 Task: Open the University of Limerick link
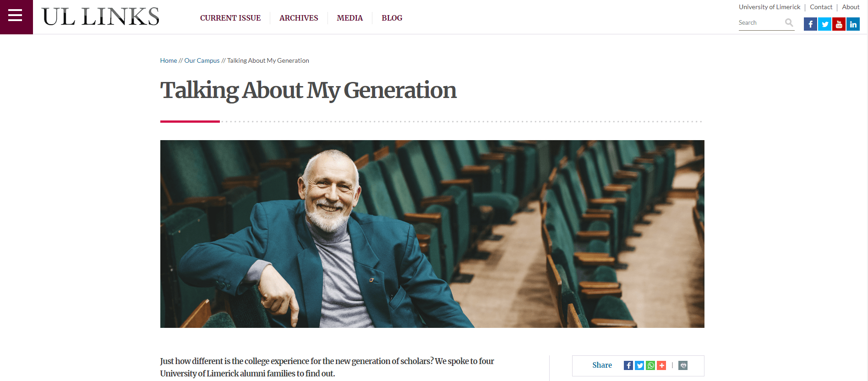pos(770,7)
